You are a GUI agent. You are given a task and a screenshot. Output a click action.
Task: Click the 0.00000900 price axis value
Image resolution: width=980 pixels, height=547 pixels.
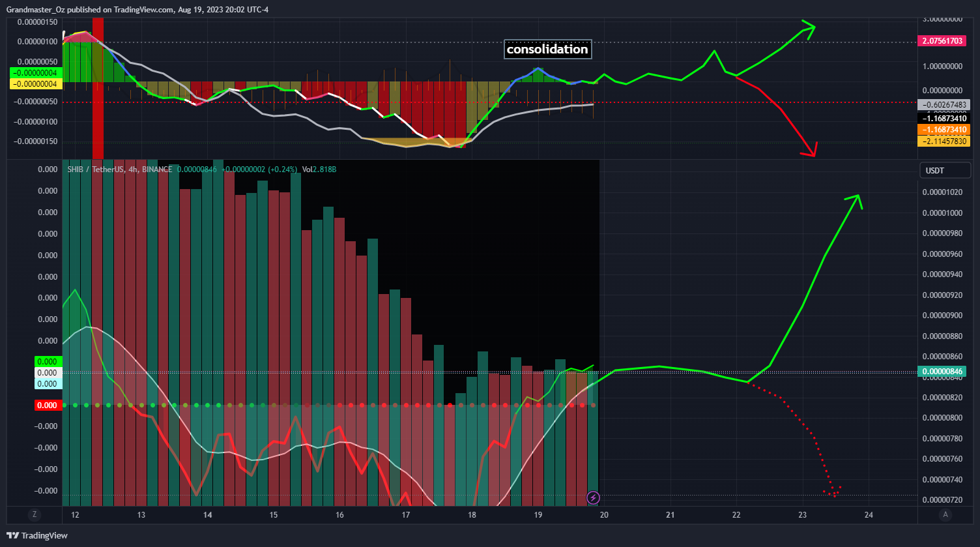942,316
